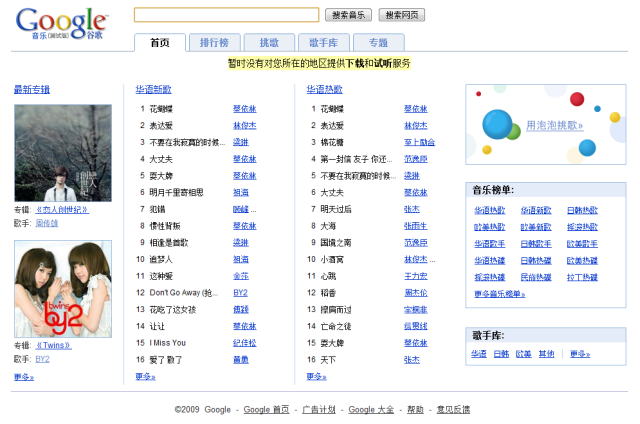Screen dimensions: 640x424
Task: Click song title I Miss You
Action: (x=167, y=343)
